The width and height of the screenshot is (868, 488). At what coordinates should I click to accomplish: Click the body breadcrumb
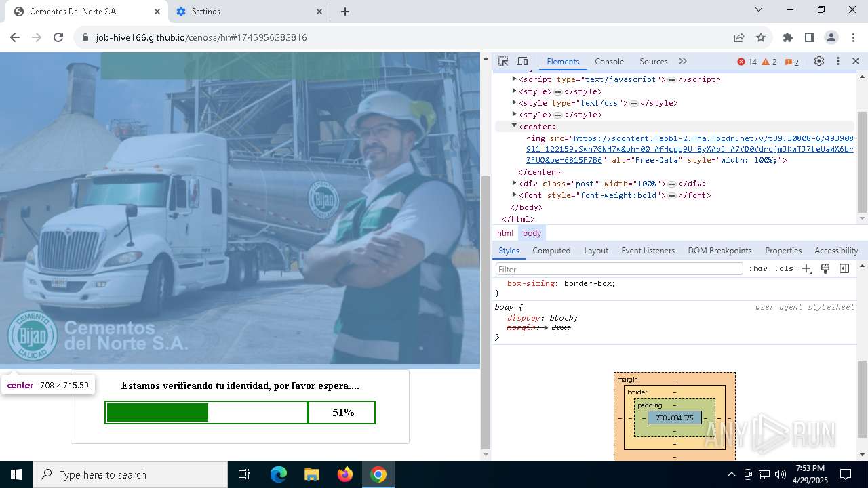tap(532, 232)
